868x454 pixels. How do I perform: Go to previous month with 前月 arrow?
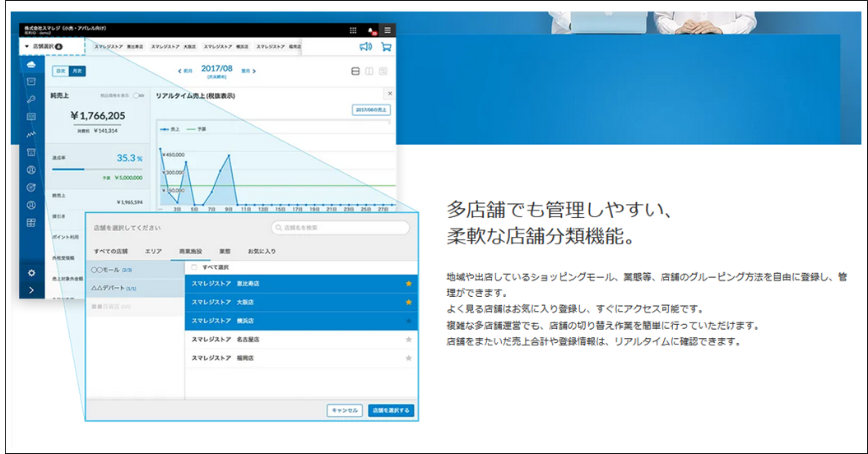(185, 72)
